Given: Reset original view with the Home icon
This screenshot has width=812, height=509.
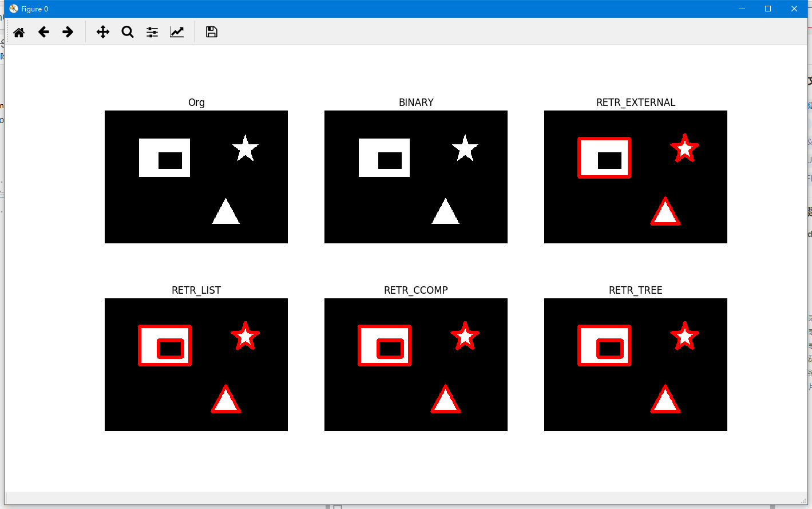Looking at the screenshot, I should (x=18, y=31).
